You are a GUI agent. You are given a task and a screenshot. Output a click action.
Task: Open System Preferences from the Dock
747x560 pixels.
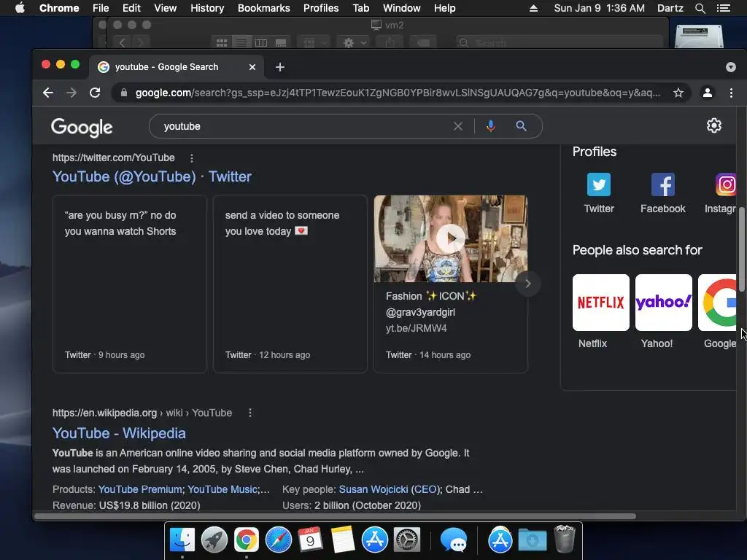coord(407,540)
